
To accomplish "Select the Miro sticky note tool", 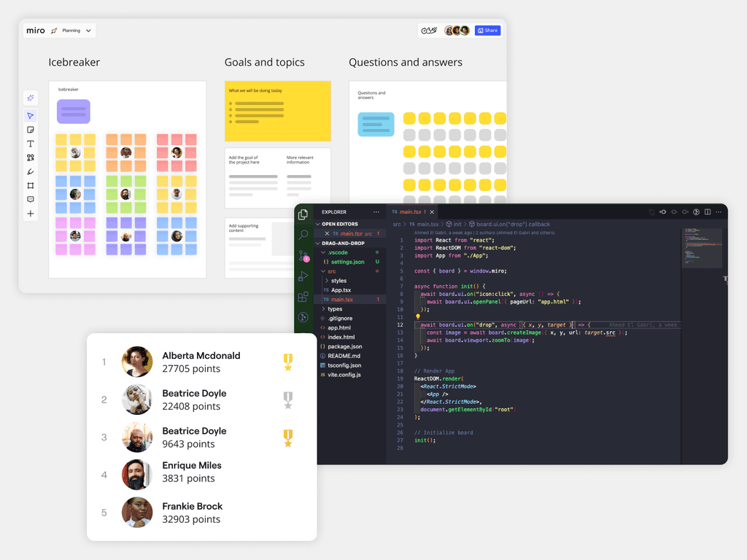I will 31,130.
